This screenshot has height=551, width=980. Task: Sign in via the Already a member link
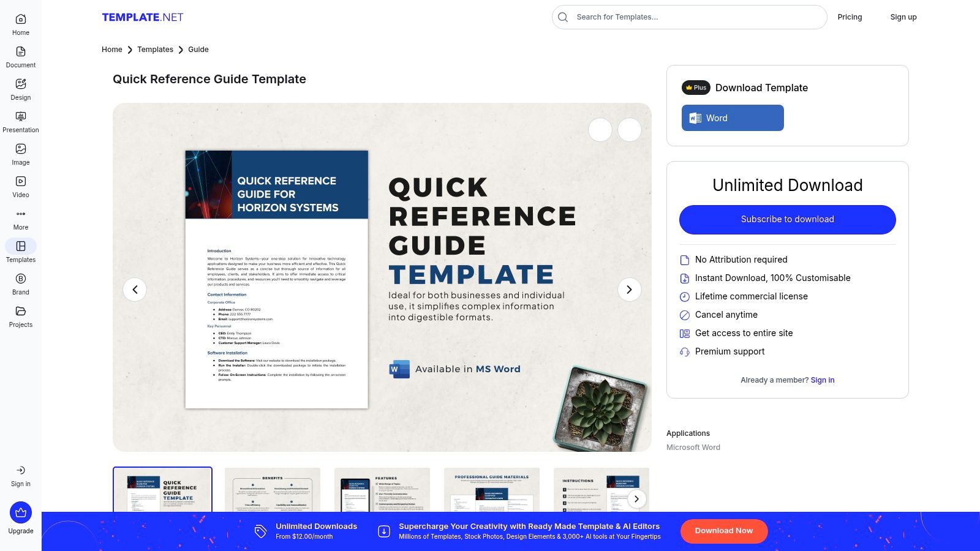pos(822,380)
